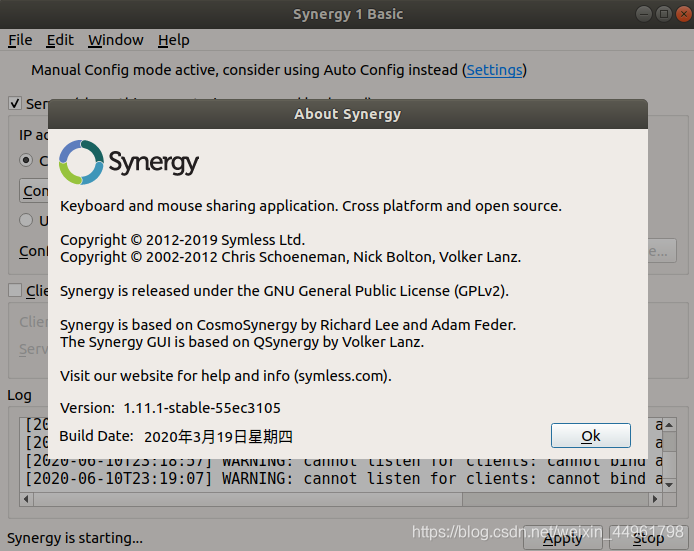Click the log scroll up arrow
Viewport: 694px width, 551px height.
coord(669,425)
